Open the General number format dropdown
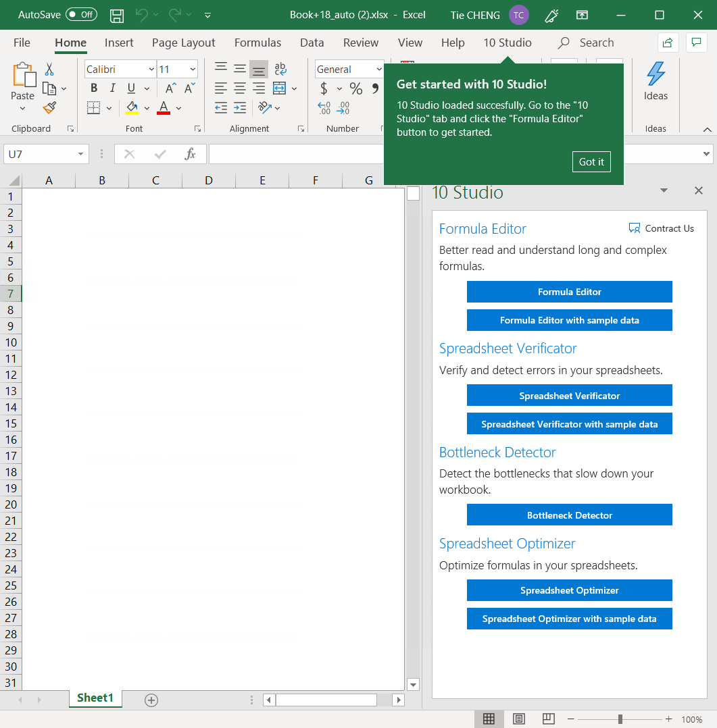This screenshot has width=717, height=728. click(x=379, y=69)
